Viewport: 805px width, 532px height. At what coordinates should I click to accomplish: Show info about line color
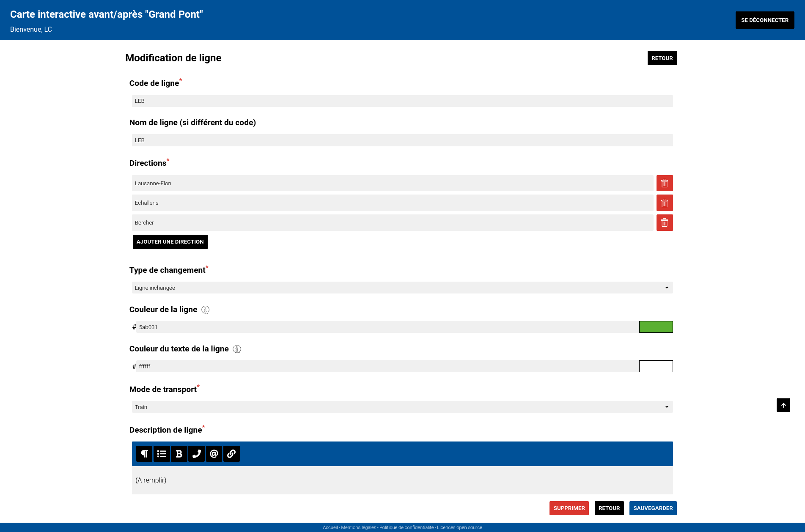(x=205, y=310)
